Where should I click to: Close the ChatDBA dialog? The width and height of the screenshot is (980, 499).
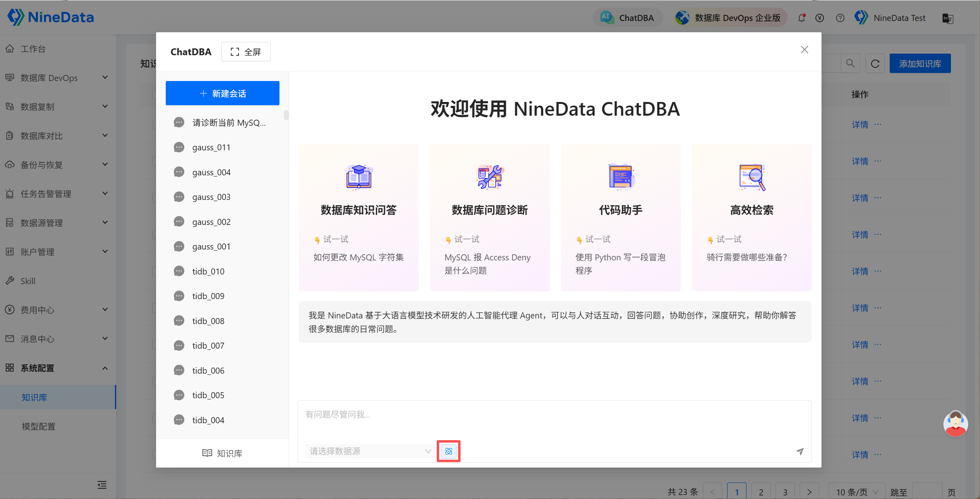click(x=804, y=50)
